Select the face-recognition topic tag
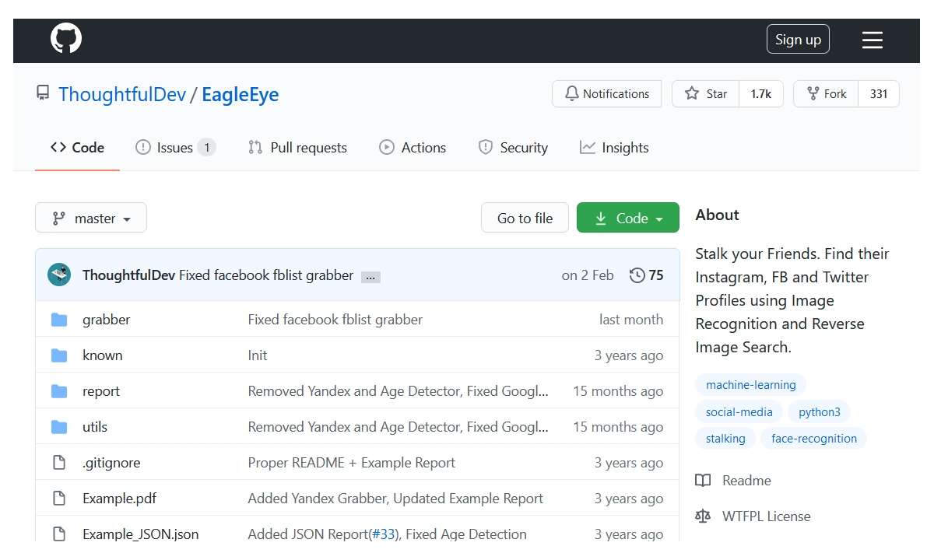The image size is (934, 560). [x=814, y=439]
